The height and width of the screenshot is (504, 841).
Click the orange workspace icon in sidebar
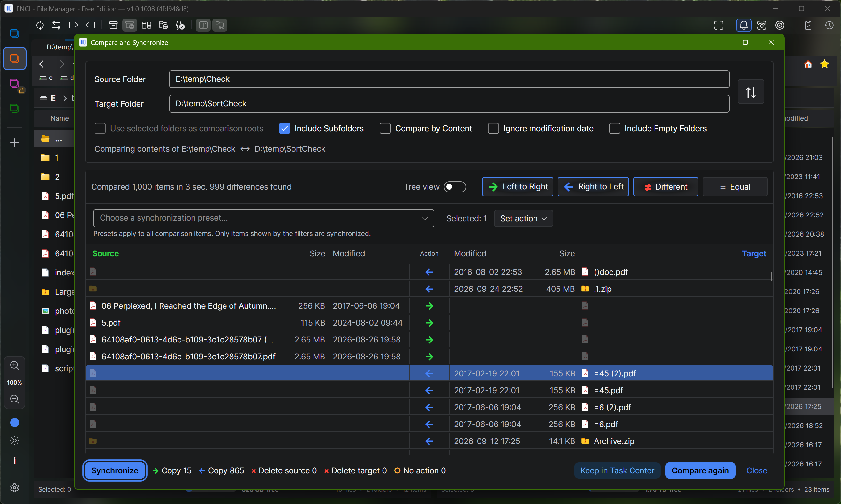coord(15,58)
